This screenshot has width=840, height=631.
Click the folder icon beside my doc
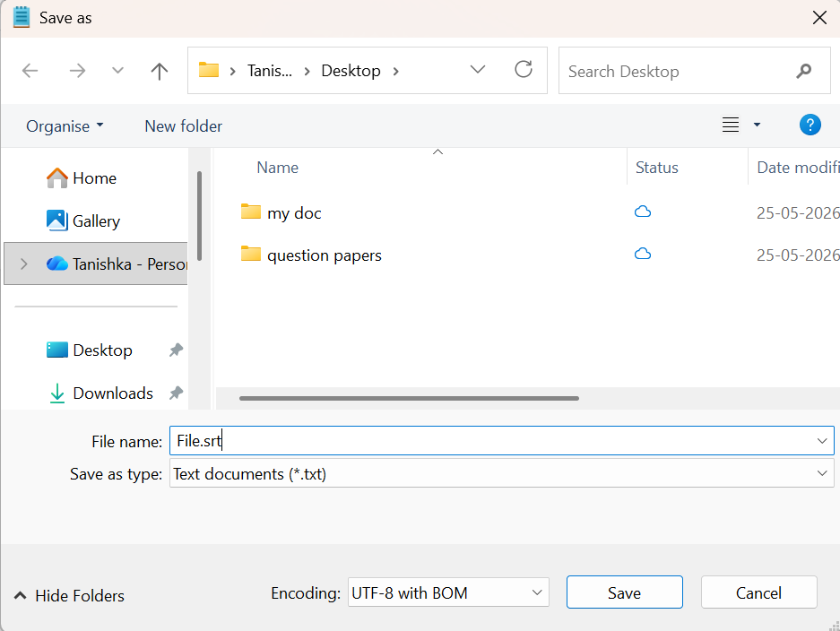[251, 211]
